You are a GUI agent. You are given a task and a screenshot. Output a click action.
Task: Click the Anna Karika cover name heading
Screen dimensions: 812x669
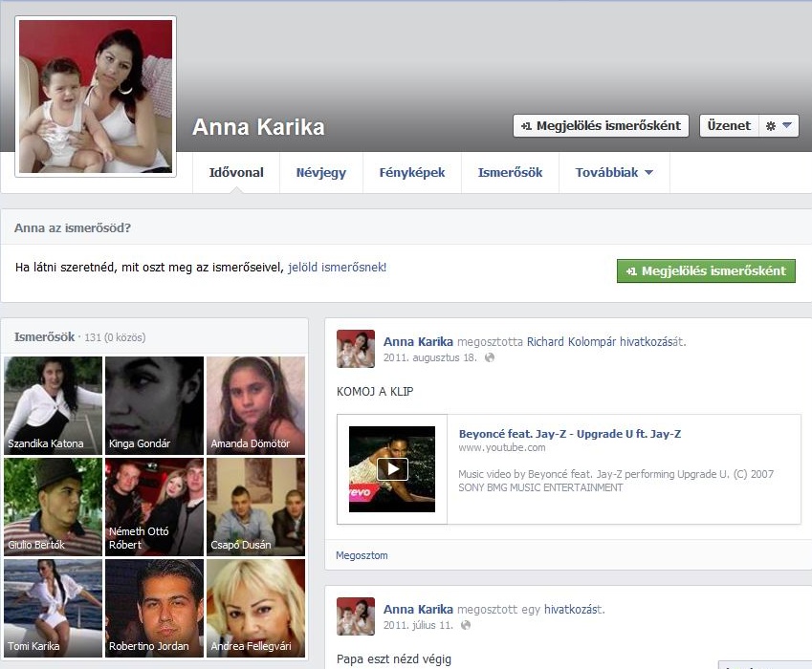258,127
